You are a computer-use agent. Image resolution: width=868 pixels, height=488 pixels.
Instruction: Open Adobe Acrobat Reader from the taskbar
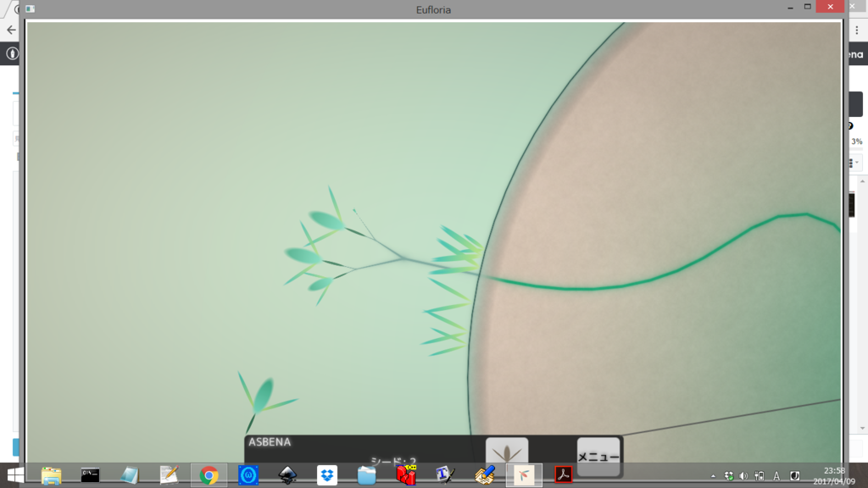(564, 475)
